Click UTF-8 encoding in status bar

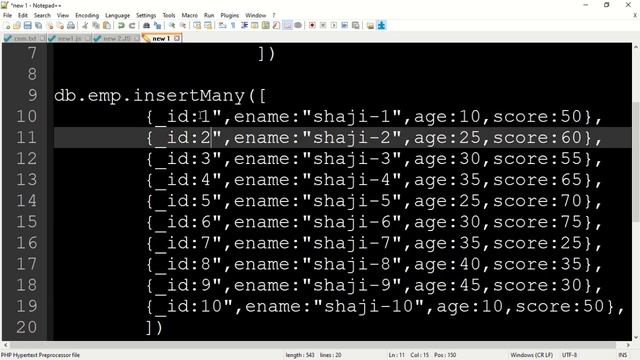[569, 355]
